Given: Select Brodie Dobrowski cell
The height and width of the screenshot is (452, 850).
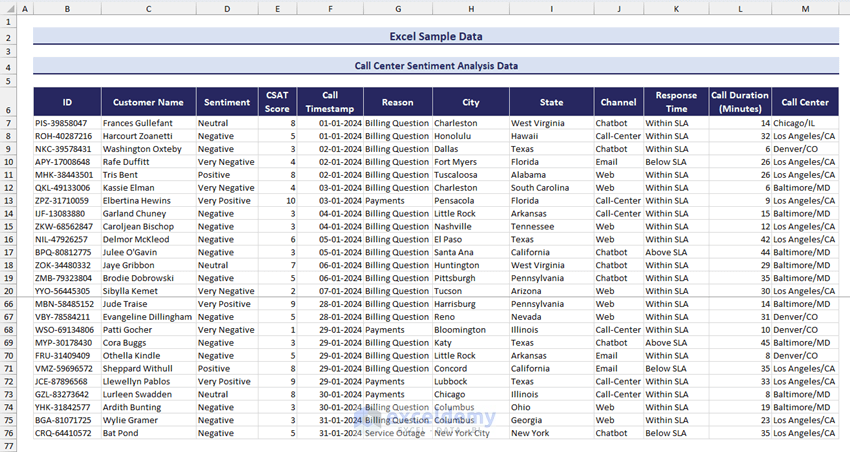Looking at the screenshot, I should tap(149, 279).
